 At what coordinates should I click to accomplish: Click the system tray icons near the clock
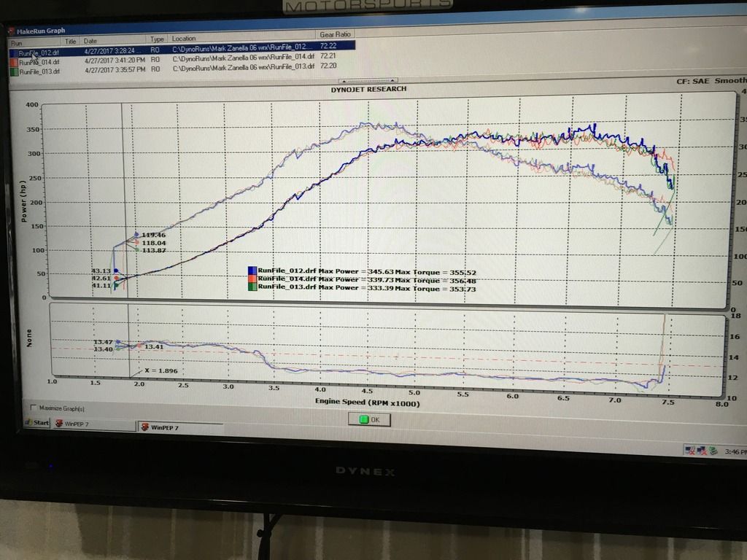(x=701, y=451)
